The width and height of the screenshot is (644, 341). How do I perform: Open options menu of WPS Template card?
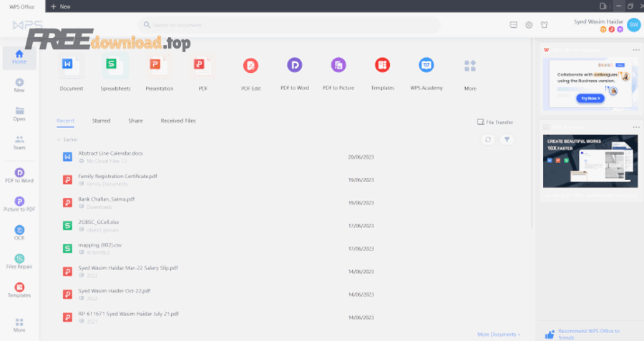coord(636,127)
